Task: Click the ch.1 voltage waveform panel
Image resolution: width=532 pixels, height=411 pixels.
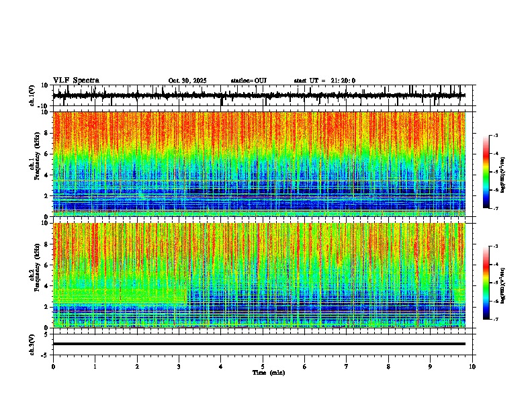Action: tap(263, 95)
